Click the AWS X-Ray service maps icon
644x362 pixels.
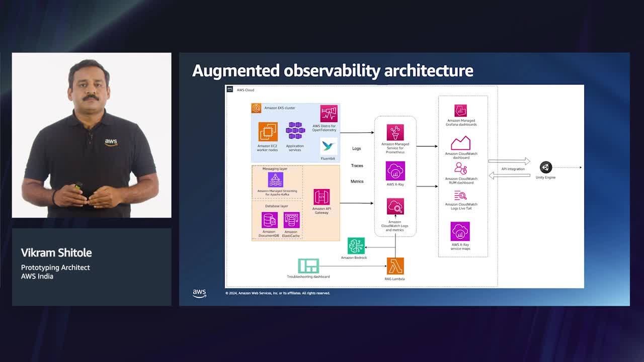(x=460, y=232)
